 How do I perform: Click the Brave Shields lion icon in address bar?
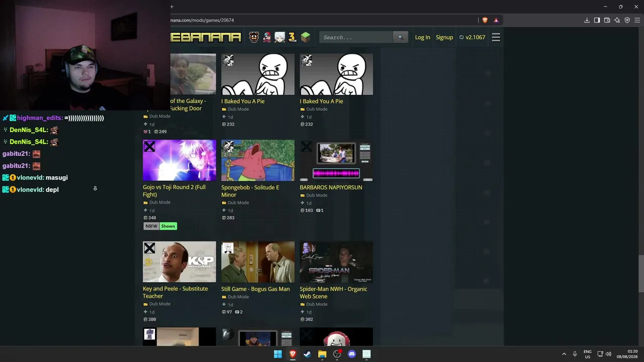click(x=485, y=20)
